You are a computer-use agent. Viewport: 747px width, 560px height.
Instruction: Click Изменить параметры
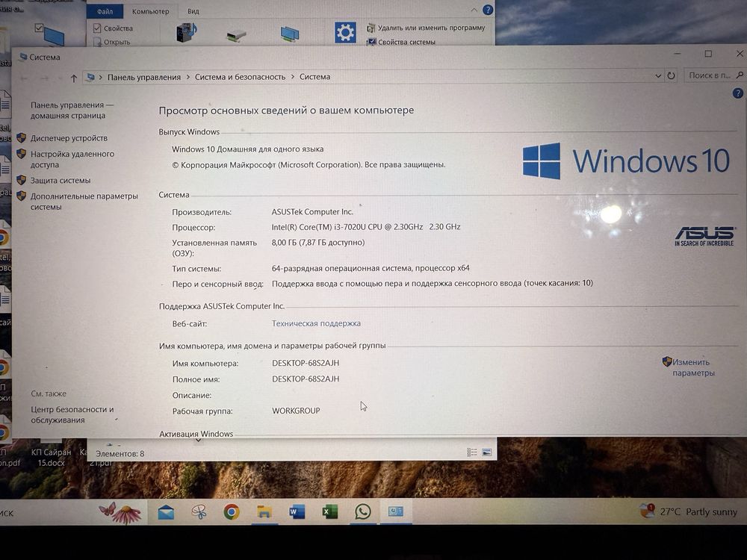pos(693,367)
